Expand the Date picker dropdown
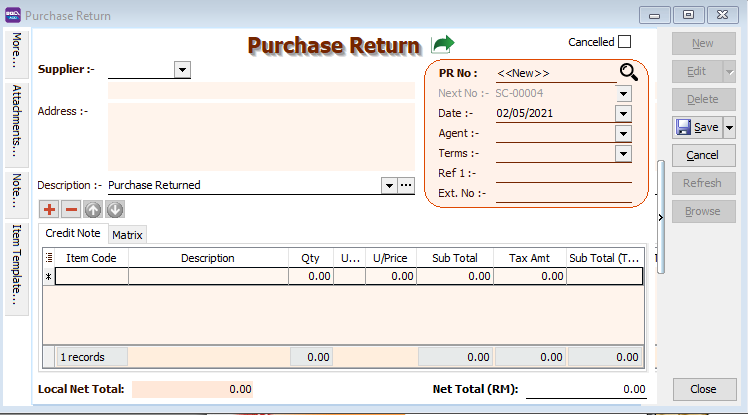748x415 pixels. click(x=623, y=113)
